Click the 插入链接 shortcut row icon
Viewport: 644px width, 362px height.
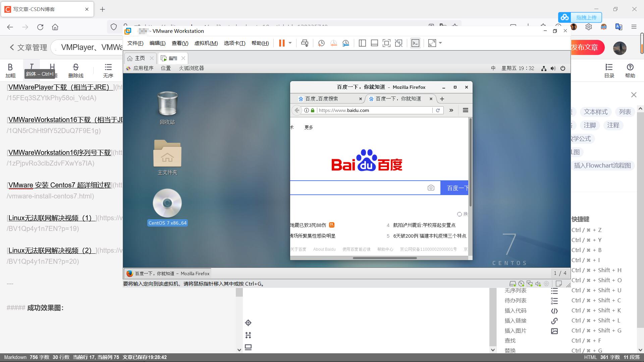[x=554, y=321]
